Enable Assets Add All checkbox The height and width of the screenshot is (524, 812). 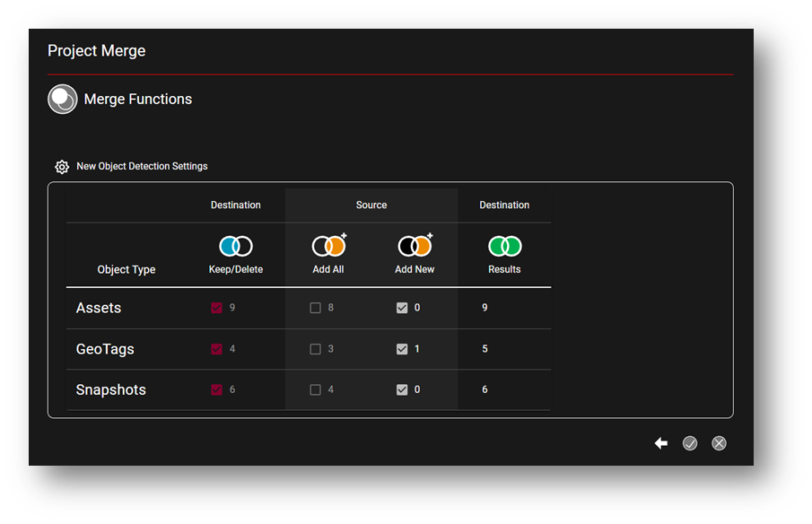point(315,308)
